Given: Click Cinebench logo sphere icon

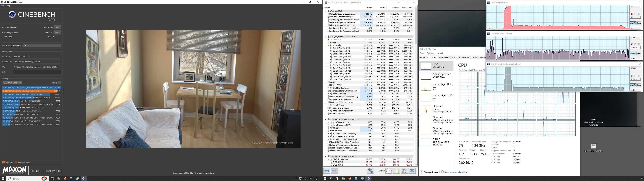Looking at the screenshot, I should (12, 15).
